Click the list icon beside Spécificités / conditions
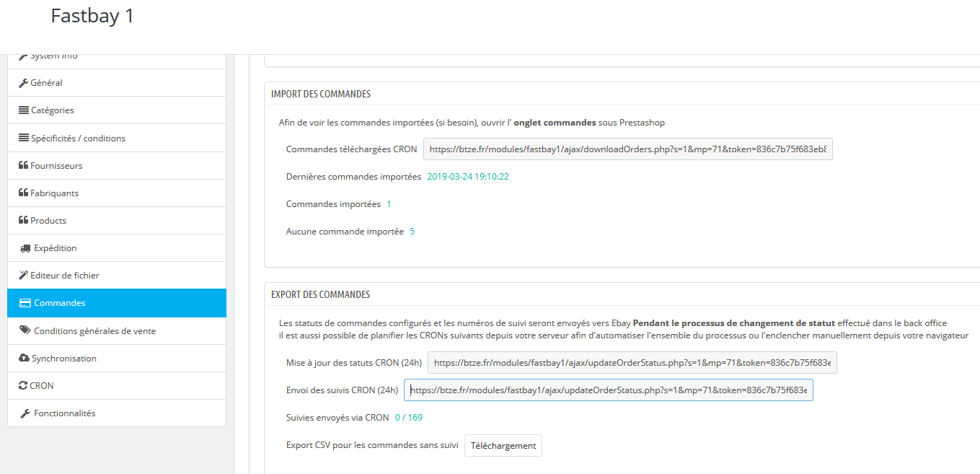The width and height of the screenshot is (980, 474). pos(24,138)
